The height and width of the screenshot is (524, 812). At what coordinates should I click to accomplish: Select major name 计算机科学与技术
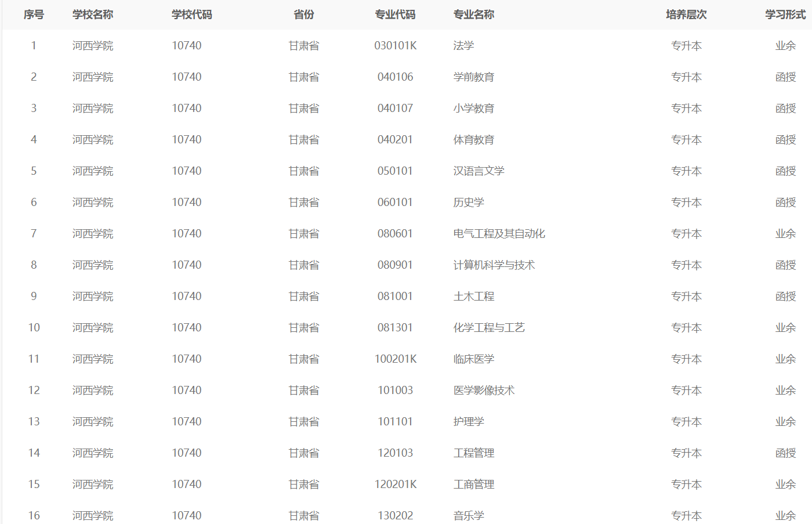point(494,265)
